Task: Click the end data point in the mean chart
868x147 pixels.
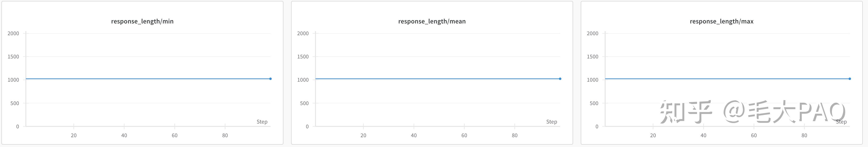Action: pyautogui.click(x=560, y=79)
